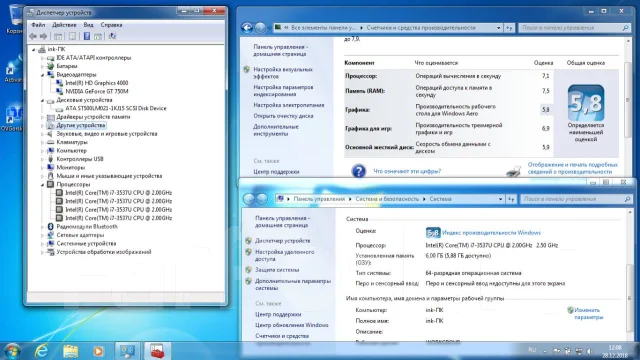Click refresh button in performance window address bar
Viewport: 640px width, 360px height.
click(509, 28)
